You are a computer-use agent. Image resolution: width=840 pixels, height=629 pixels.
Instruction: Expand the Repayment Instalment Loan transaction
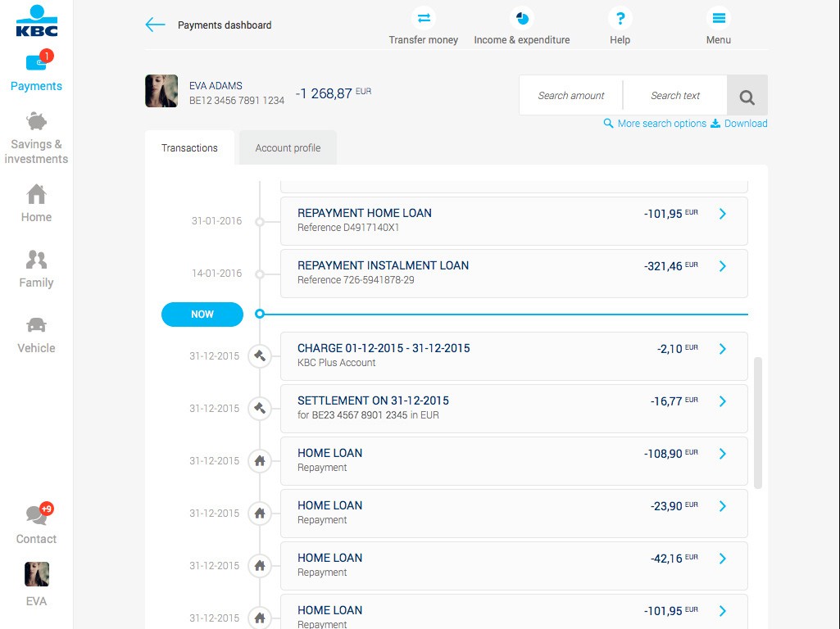coord(722,266)
